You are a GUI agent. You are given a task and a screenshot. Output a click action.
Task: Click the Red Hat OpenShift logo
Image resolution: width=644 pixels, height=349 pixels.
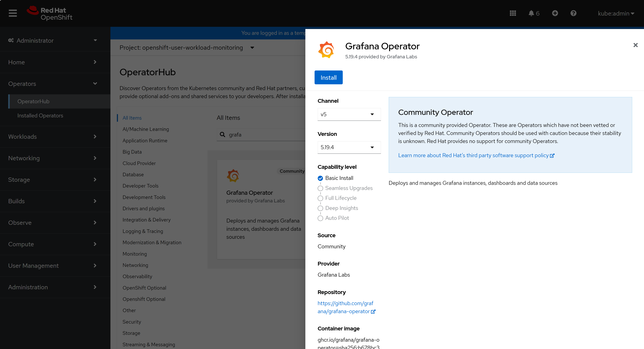[x=50, y=13]
